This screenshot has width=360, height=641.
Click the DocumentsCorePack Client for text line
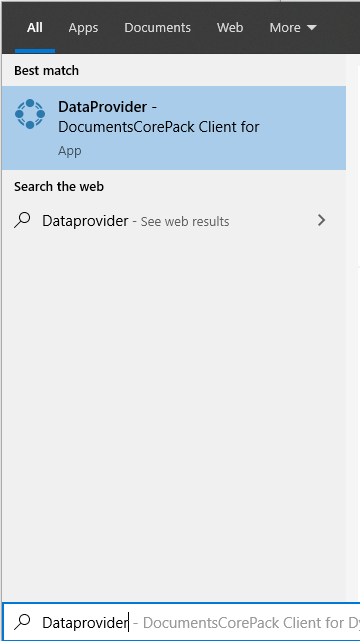pos(159,127)
